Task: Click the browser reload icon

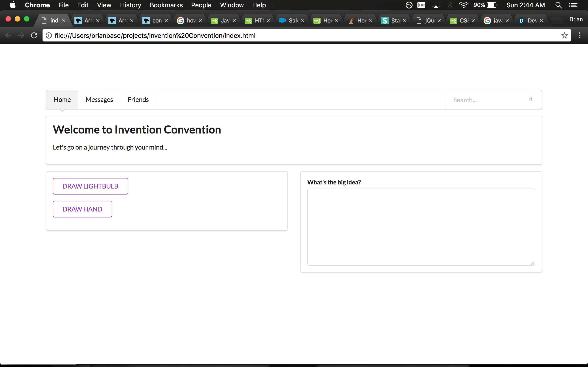Action: pos(34,35)
